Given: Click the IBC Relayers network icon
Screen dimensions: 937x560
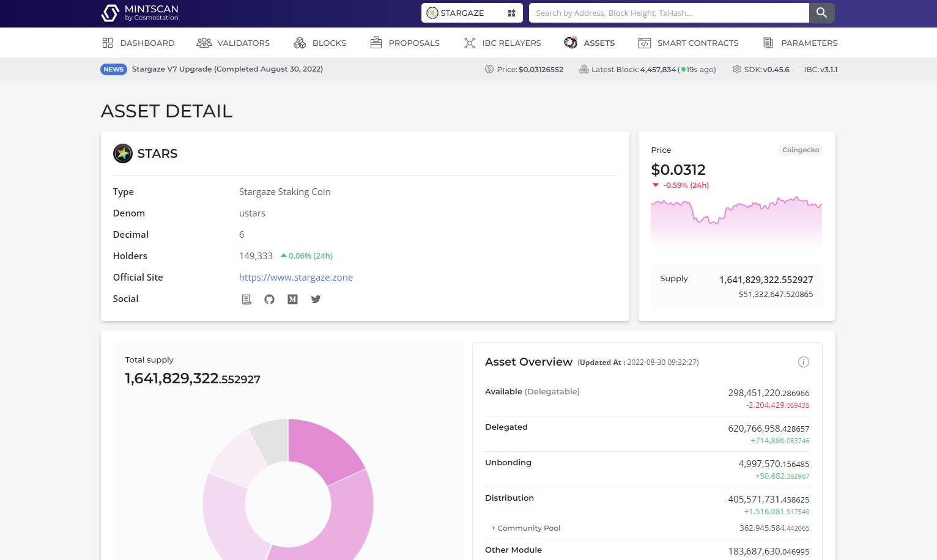Looking at the screenshot, I should (x=469, y=42).
